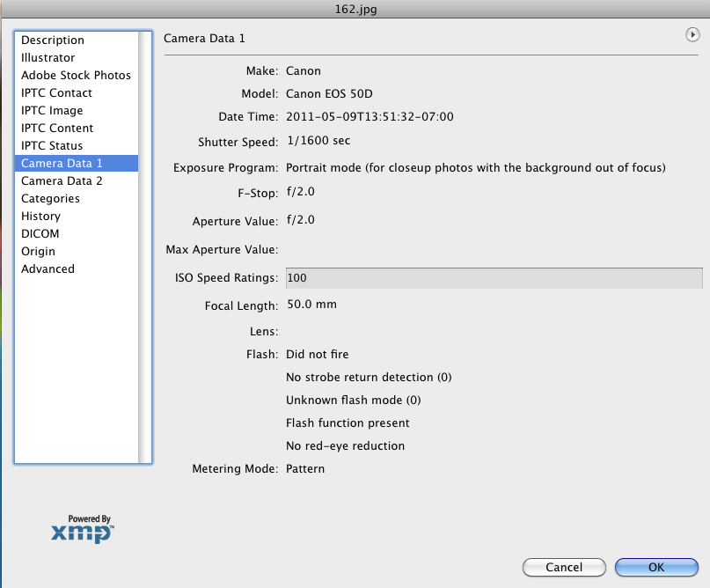This screenshot has width=710, height=588.
Task: Open the DICOM panel
Action: [x=40, y=234]
